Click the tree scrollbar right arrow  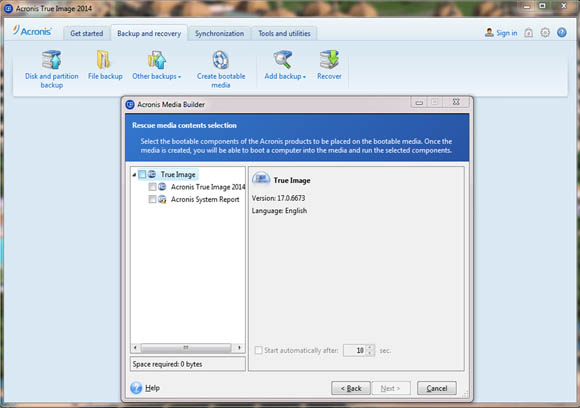coord(239,347)
